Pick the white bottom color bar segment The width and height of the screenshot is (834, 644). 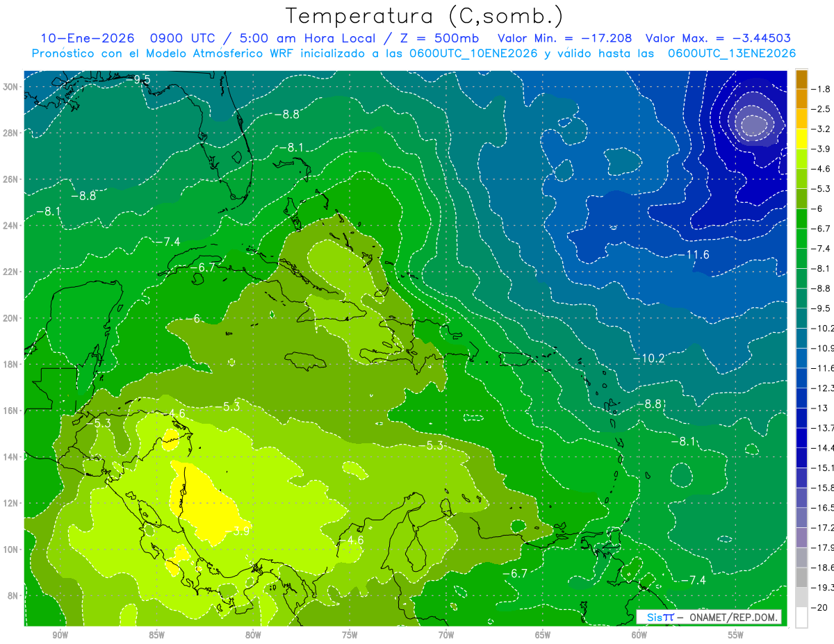pyautogui.click(x=801, y=617)
